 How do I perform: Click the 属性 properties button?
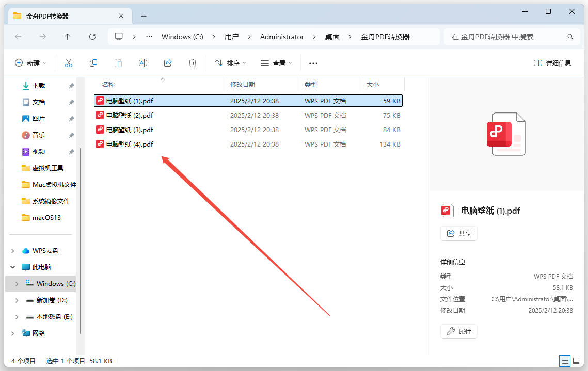(x=459, y=332)
